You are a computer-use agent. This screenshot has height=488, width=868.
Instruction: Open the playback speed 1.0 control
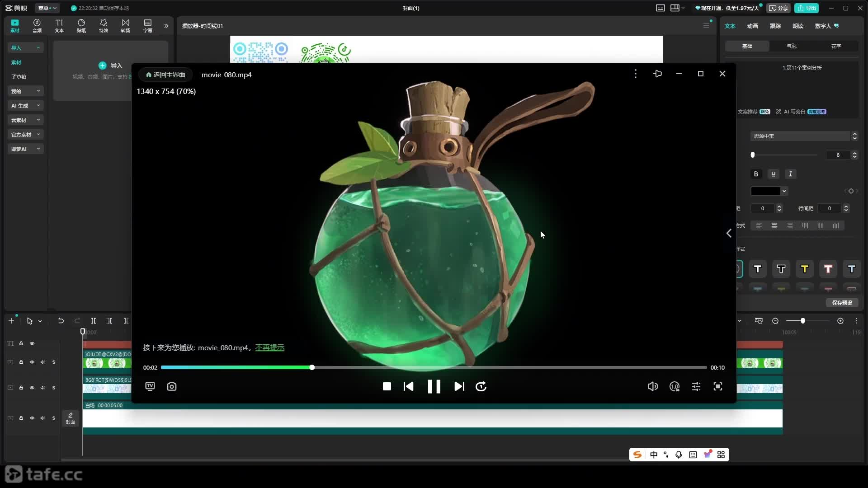[x=675, y=386]
